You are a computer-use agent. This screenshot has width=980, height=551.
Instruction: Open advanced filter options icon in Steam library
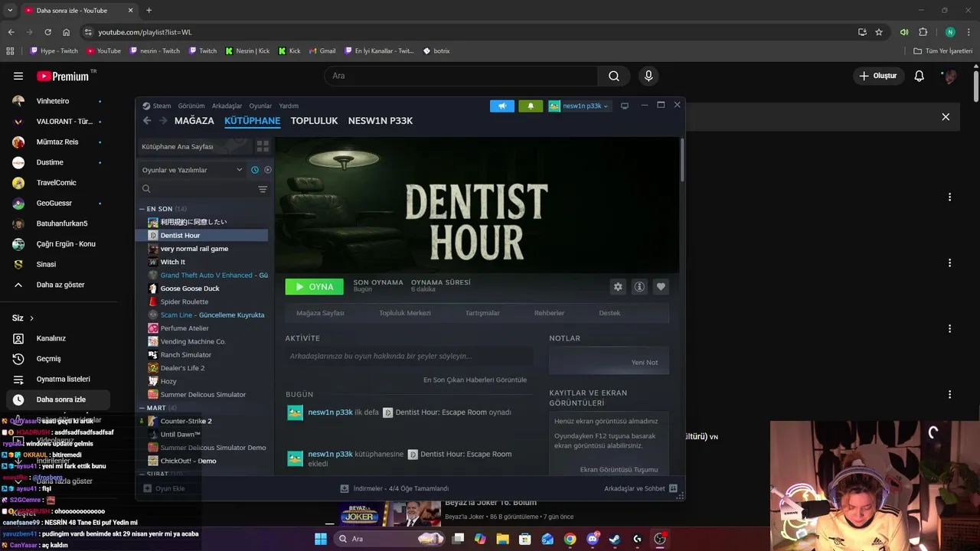pyautogui.click(x=263, y=189)
